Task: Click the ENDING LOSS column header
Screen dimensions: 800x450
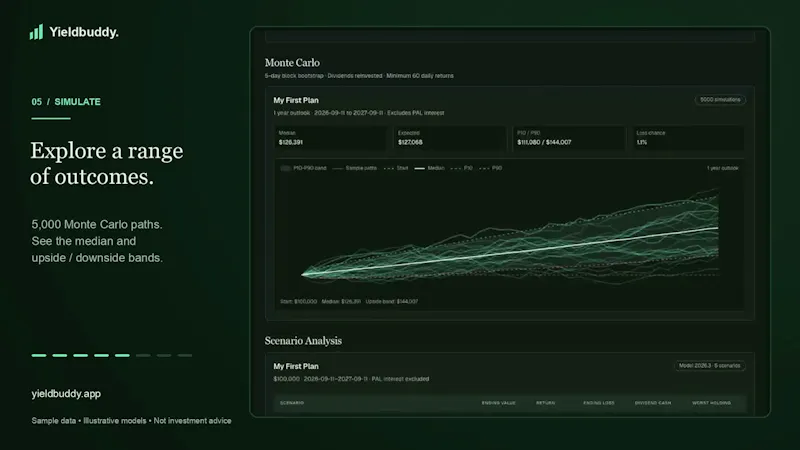Action: coord(599,403)
